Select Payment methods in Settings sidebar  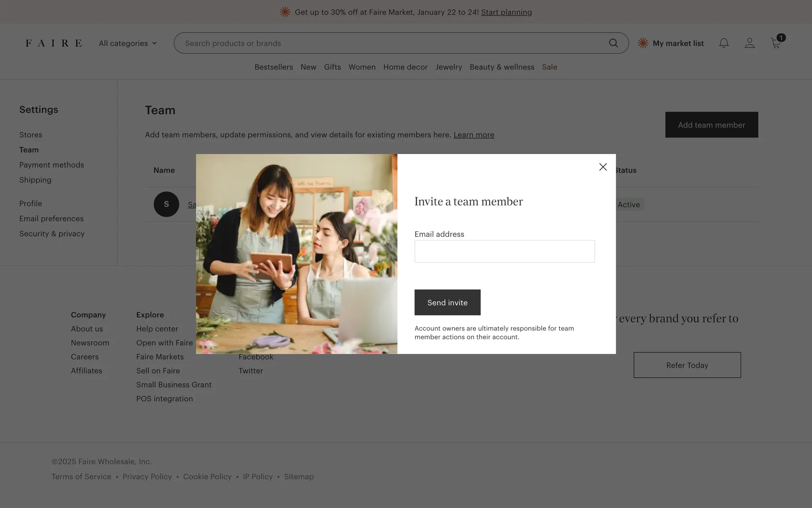pos(52,165)
